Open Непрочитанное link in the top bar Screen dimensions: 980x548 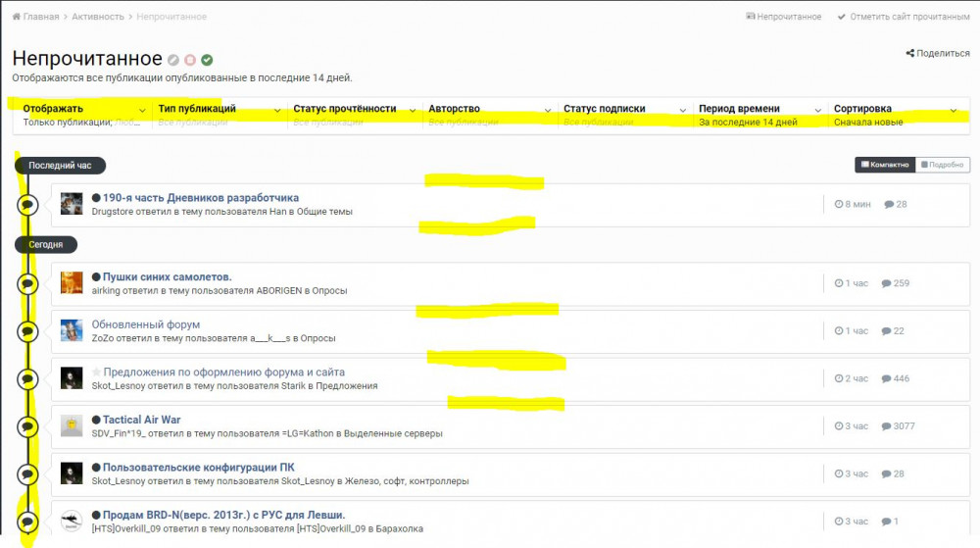pos(783,17)
